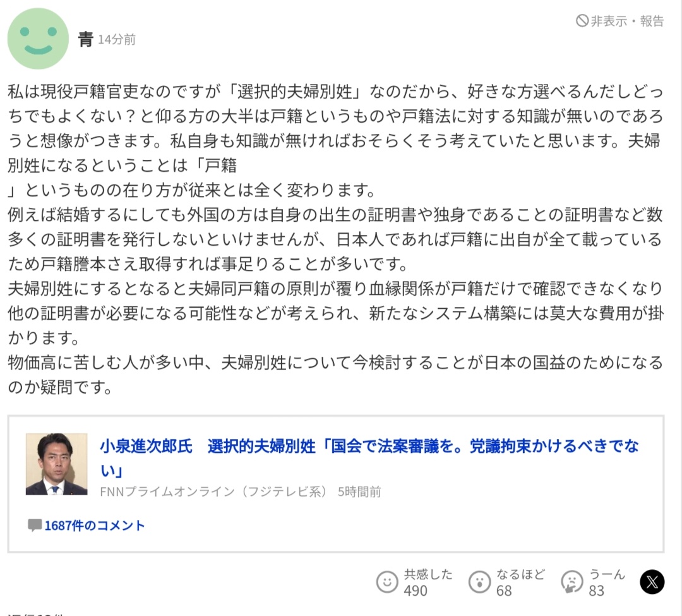The width and height of the screenshot is (682, 616).
Task: Click the 5時間前 article time label
Action: coord(359,492)
